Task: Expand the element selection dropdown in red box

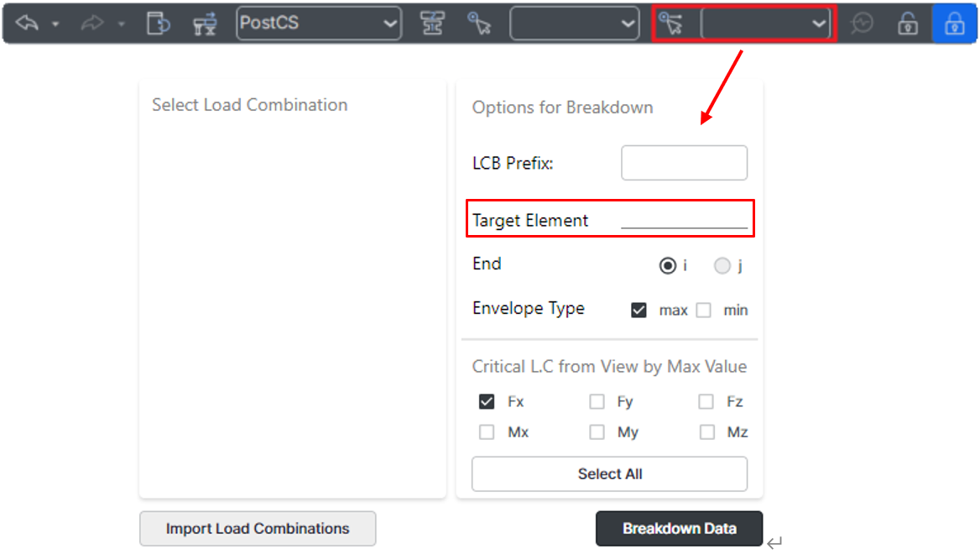Action: point(766,24)
